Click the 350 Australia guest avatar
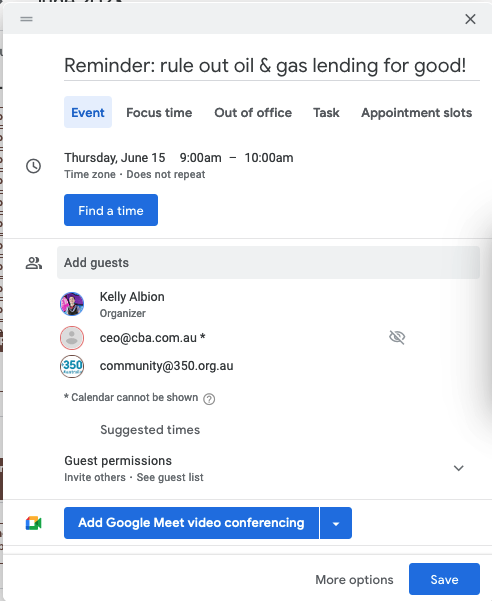 click(72, 366)
